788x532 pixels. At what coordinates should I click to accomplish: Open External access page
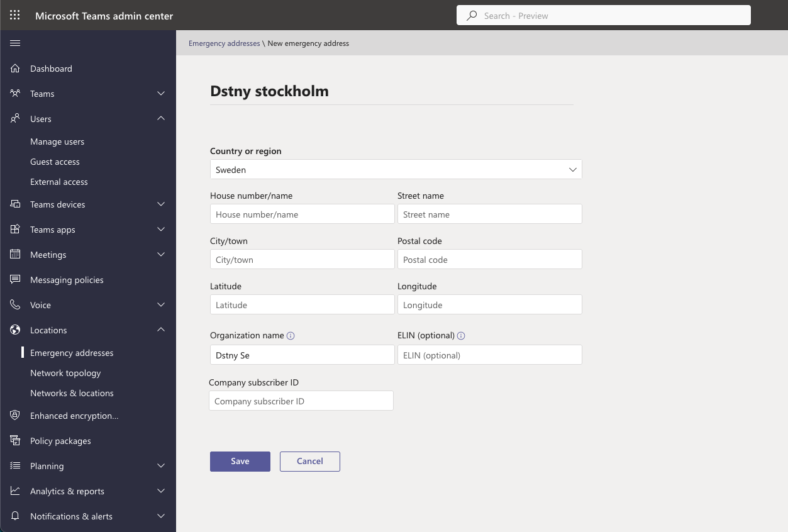coord(59,182)
